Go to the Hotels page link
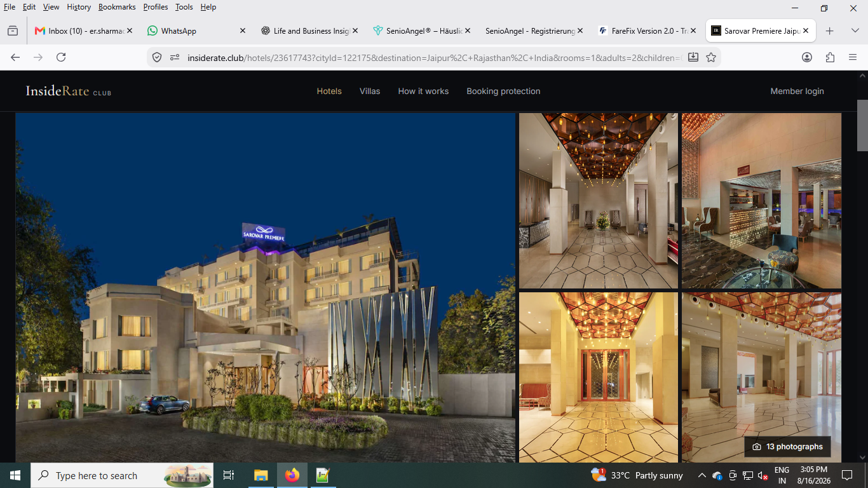The height and width of the screenshot is (488, 868). (x=329, y=91)
